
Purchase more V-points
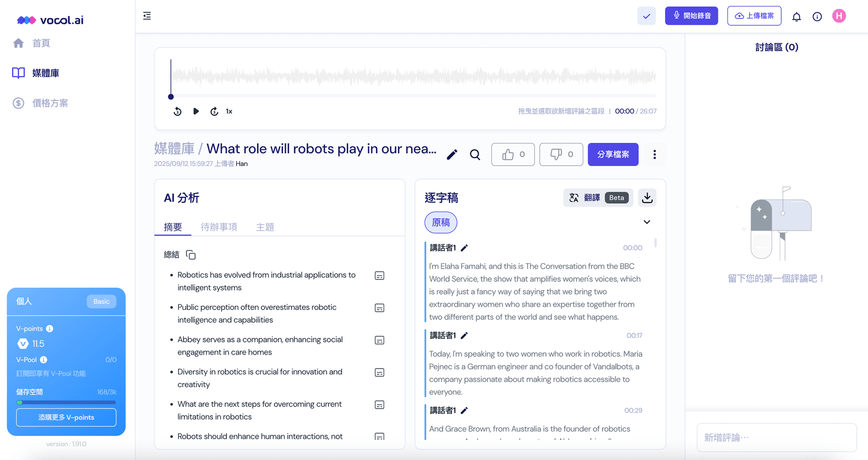(x=66, y=417)
